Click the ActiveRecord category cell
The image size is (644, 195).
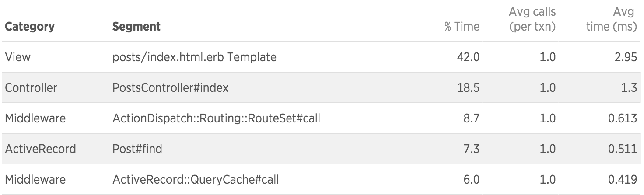point(40,149)
